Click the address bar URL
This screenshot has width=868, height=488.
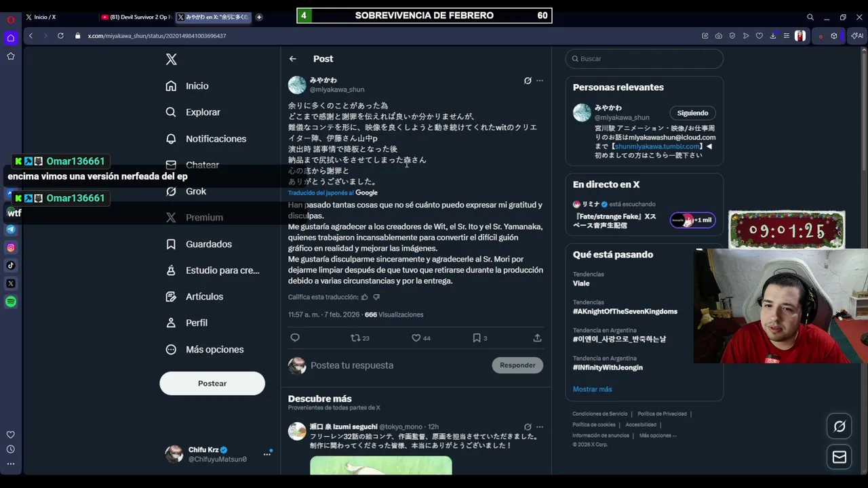[157, 36]
